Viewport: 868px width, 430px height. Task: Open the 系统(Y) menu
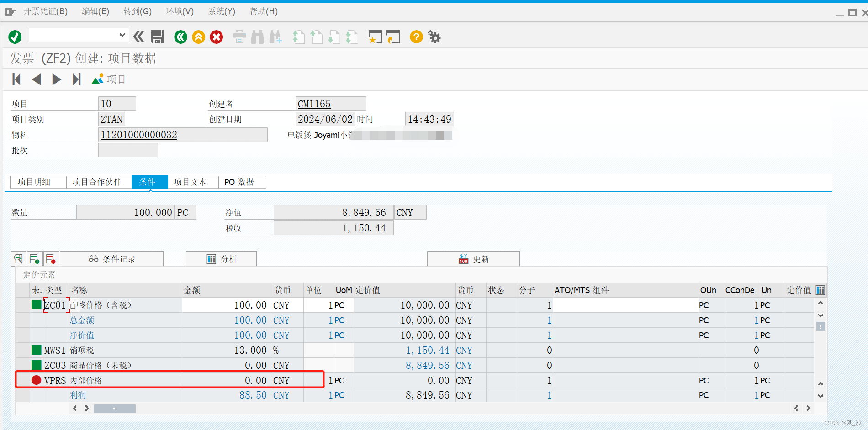tap(222, 11)
